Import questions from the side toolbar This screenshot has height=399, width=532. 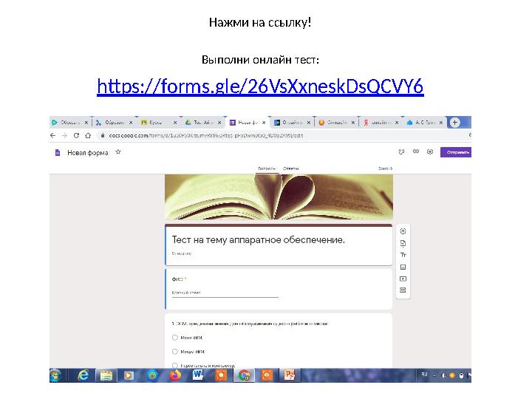pyautogui.click(x=403, y=243)
